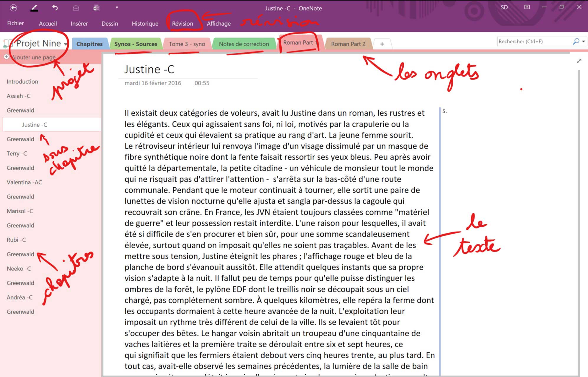Click the Undo arrow icon

pos(55,8)
